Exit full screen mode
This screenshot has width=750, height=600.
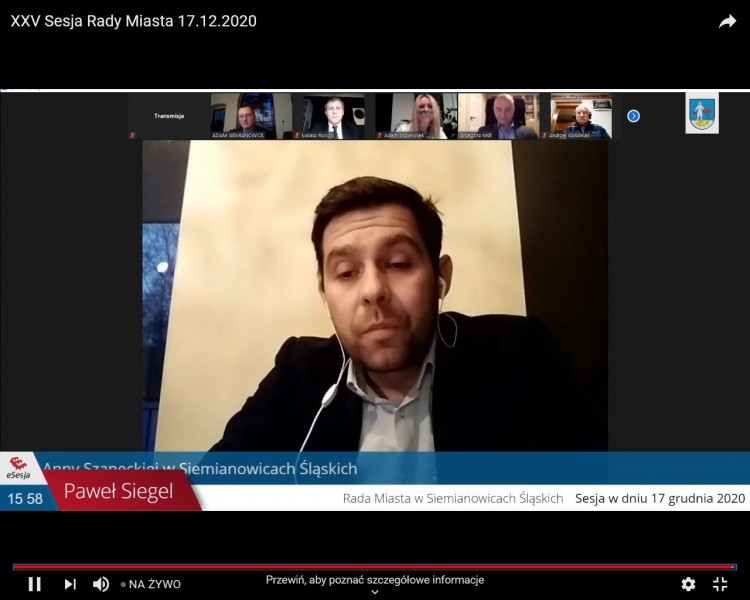[720, 584]
